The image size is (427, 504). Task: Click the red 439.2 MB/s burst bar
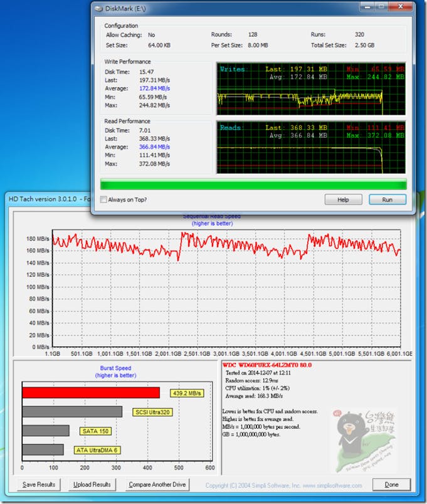coord(91,393)
